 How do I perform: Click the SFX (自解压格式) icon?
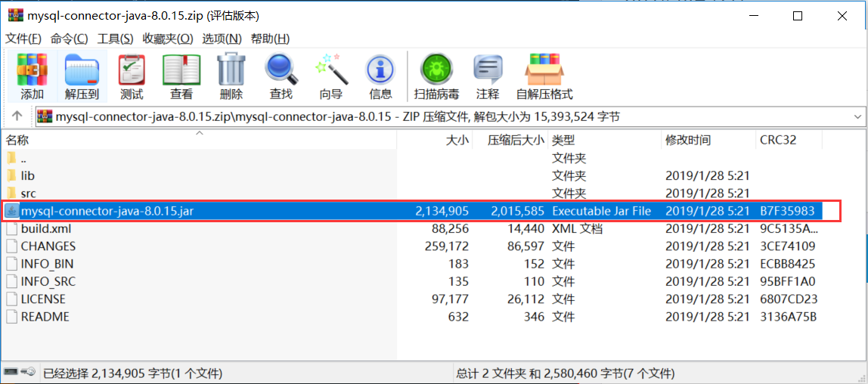(544, 69)
